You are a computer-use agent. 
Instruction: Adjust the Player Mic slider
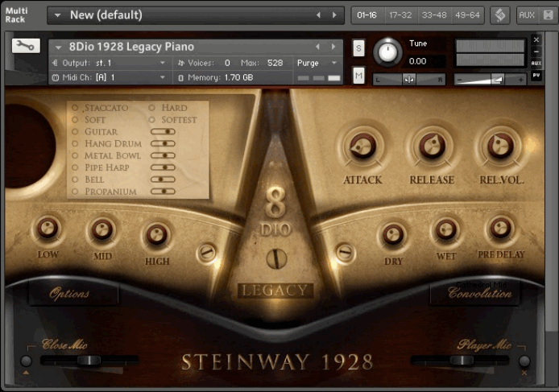pyautogui.click(x=462, y=361)
